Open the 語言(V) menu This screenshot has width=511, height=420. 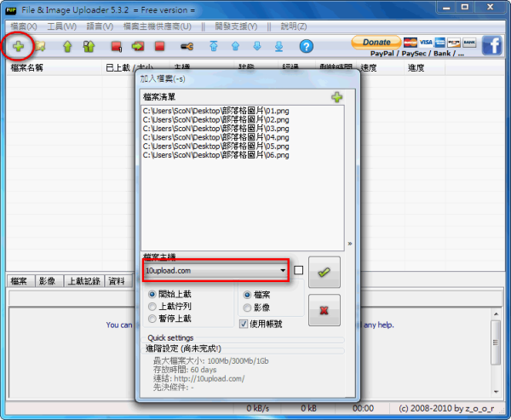point(100,26)
